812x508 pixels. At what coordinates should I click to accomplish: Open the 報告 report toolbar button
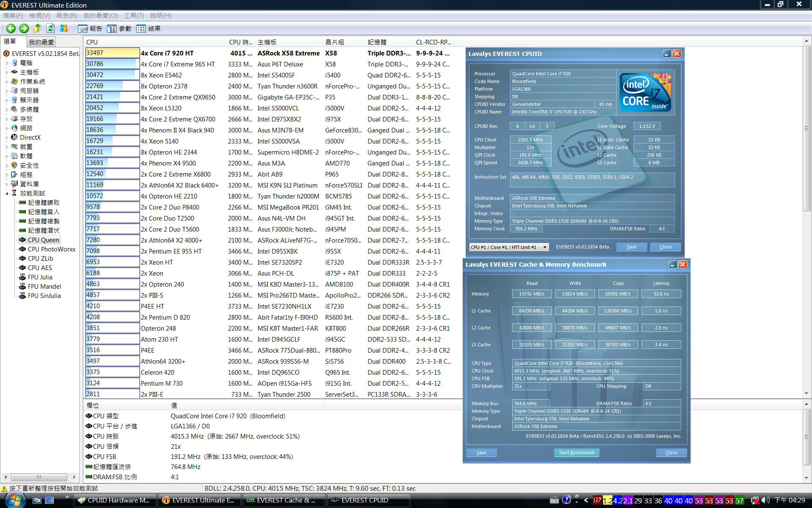pos(90,28)
